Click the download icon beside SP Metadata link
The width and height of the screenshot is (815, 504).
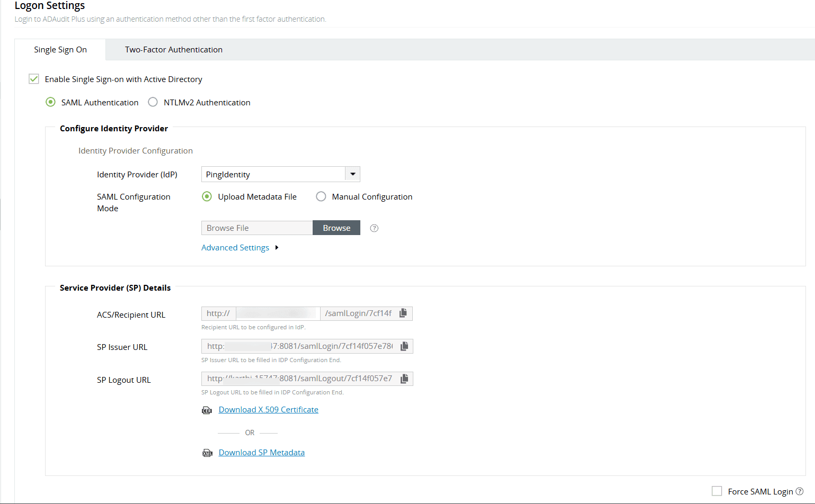pyautogui.click(x=207, y=453)
